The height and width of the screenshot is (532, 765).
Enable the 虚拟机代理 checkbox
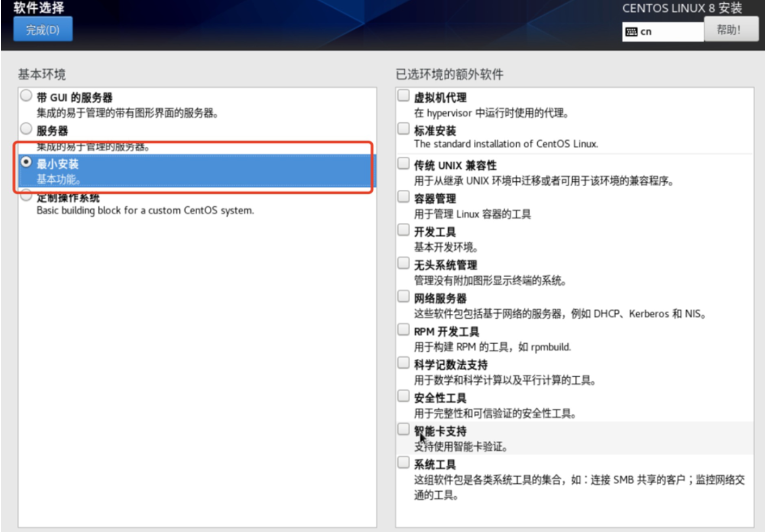403,96
